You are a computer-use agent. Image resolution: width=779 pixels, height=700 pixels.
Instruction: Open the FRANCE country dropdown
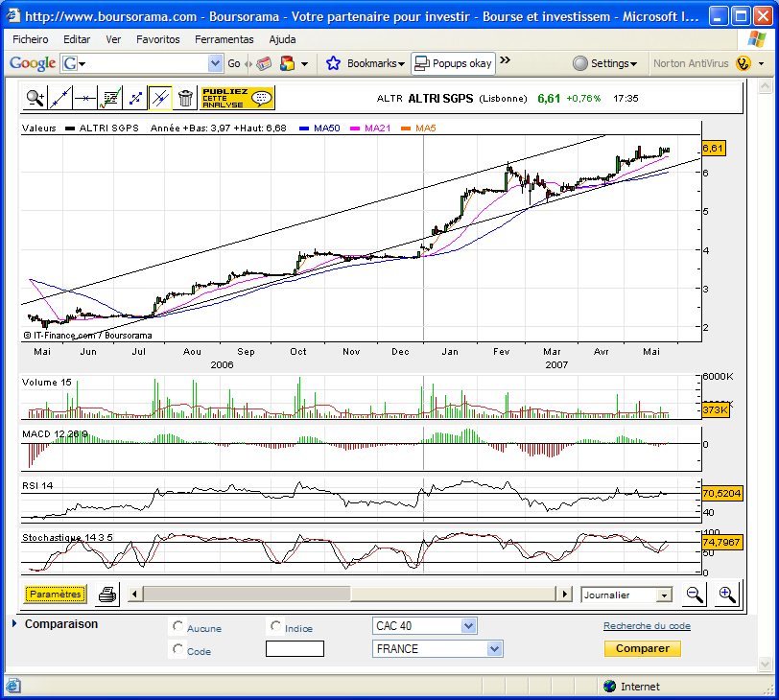[493, 649]
